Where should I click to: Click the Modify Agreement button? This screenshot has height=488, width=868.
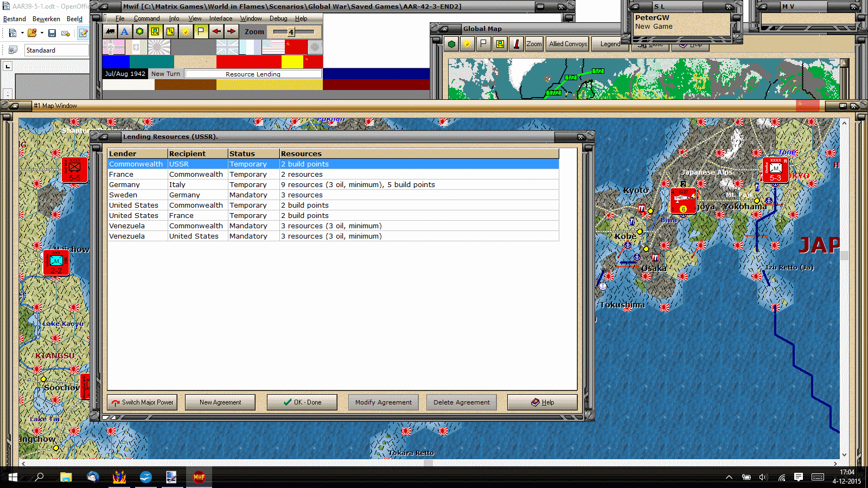[384, 402]
